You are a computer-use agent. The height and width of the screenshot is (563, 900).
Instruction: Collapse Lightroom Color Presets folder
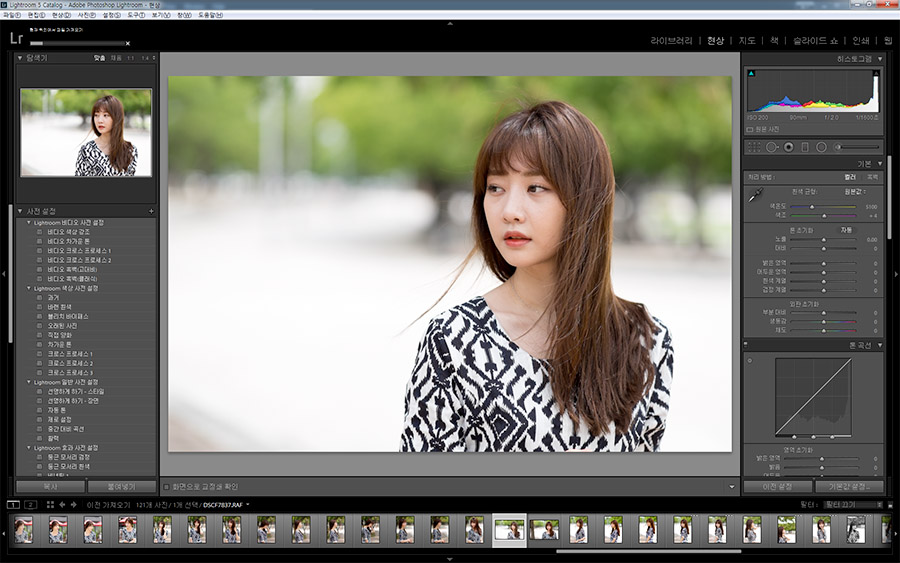pos(29,288)
